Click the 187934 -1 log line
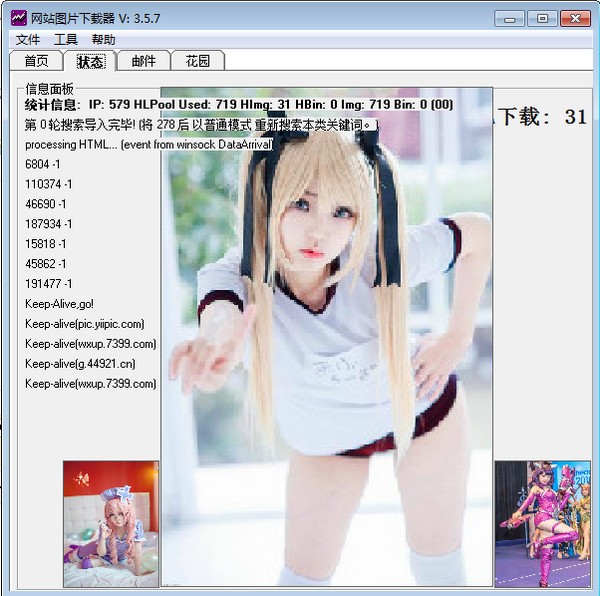The height and width of the screenshot is (596, 600). click(49, 224)
